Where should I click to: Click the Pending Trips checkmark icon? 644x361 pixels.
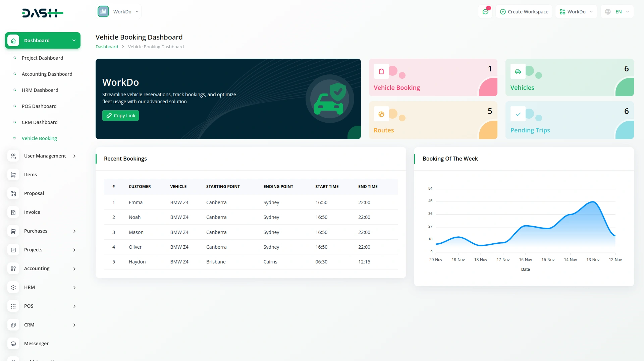518,114
